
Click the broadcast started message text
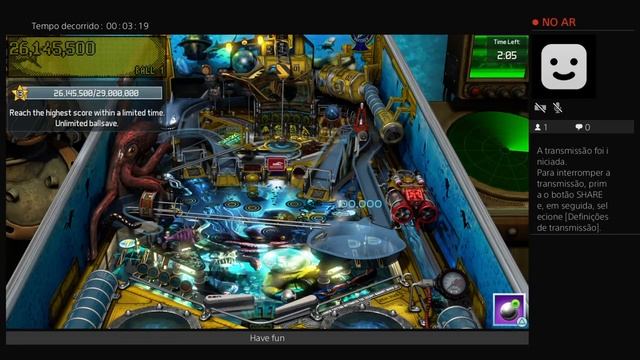coord(573,189)
